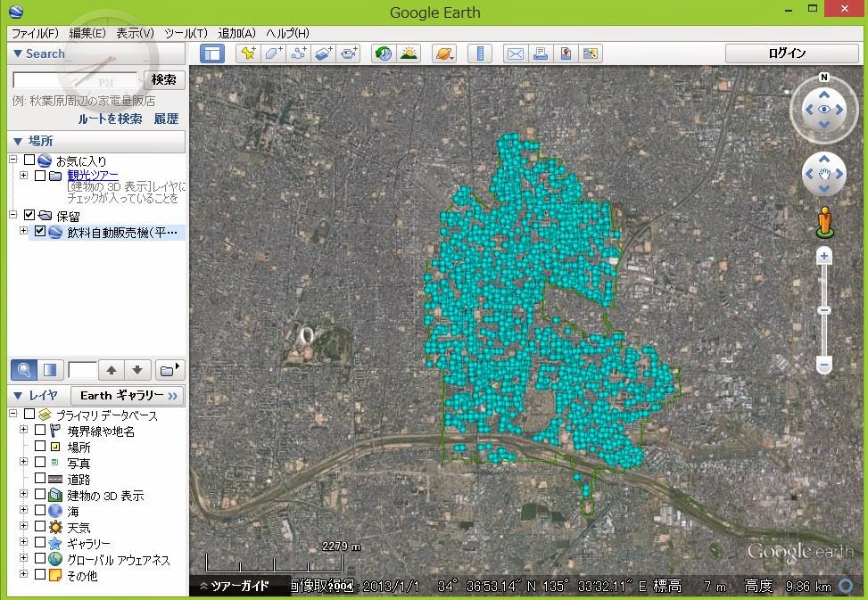The image size is (868, 600).
Task: Click the ルートを検索 link
Action: click(110, 119)
